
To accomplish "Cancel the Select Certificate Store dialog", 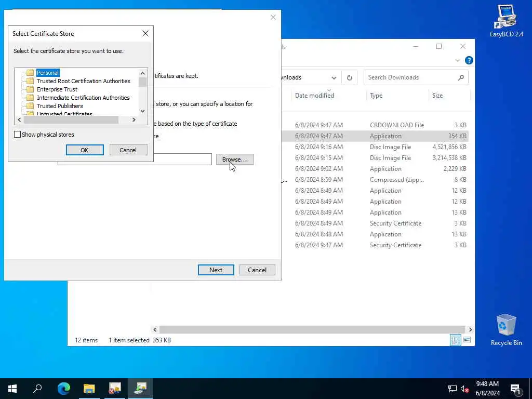I will point(128,150).
